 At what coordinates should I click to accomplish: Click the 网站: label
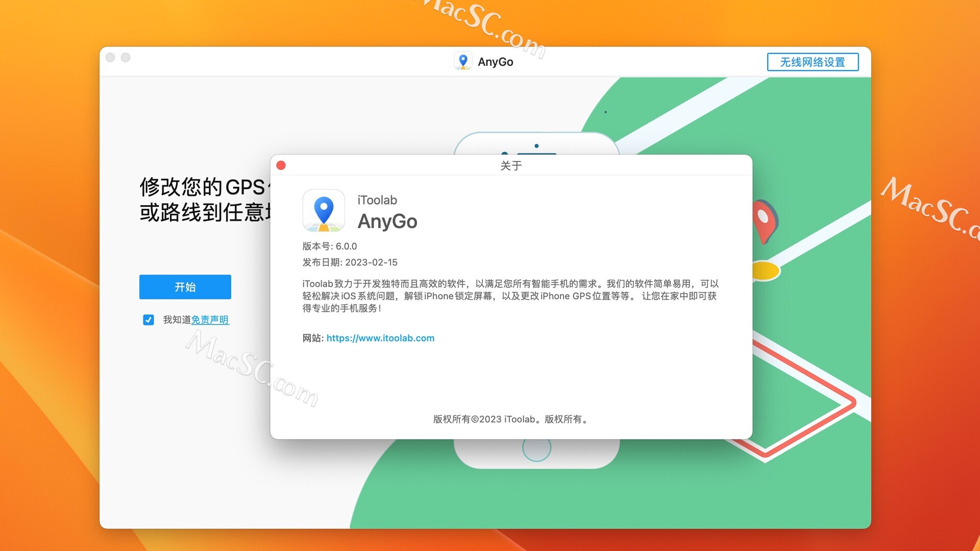313,338
